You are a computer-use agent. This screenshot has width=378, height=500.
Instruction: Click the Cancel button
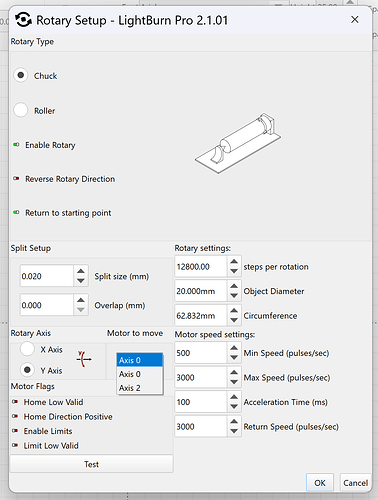pyautogui.click(x=355, y=482)
